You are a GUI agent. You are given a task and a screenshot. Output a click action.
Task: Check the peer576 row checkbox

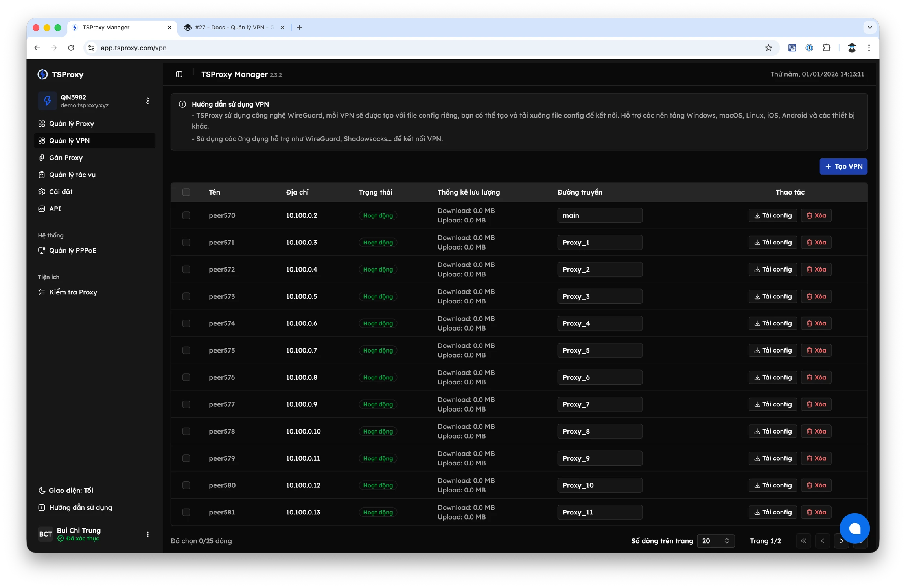tap(186, 377)
